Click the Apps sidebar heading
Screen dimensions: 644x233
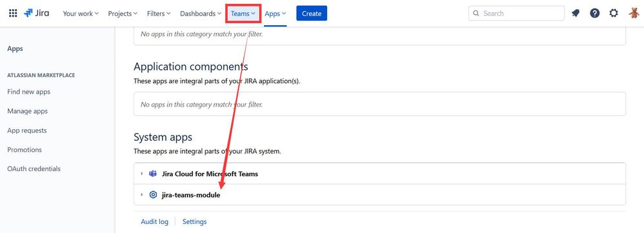coord(15,48)
